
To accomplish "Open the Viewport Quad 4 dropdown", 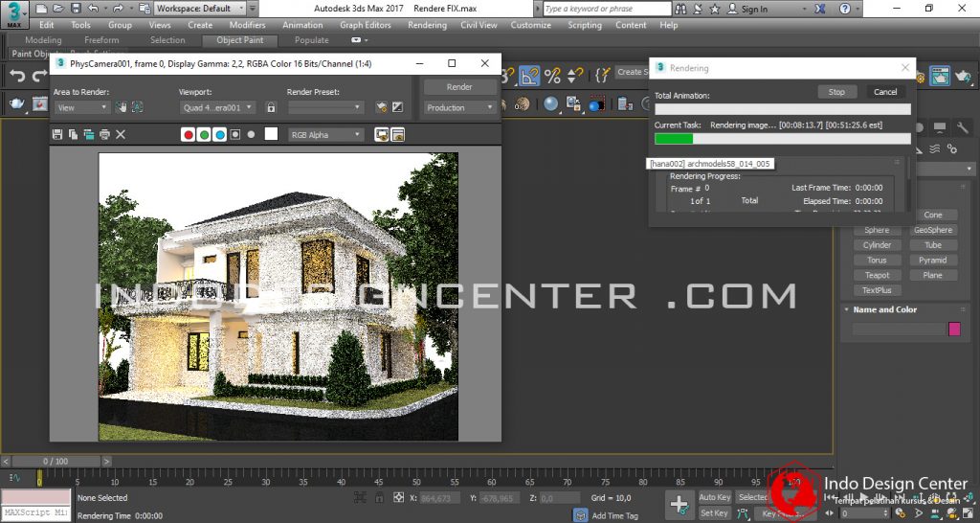I will click(x=217, y=107).
